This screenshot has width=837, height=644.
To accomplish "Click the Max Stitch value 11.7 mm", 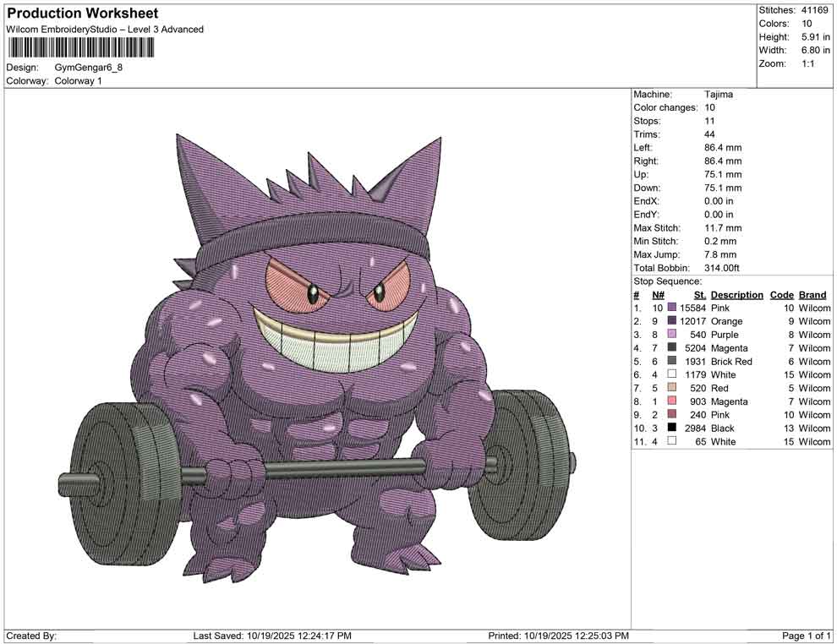I will [x=723, y=228].
